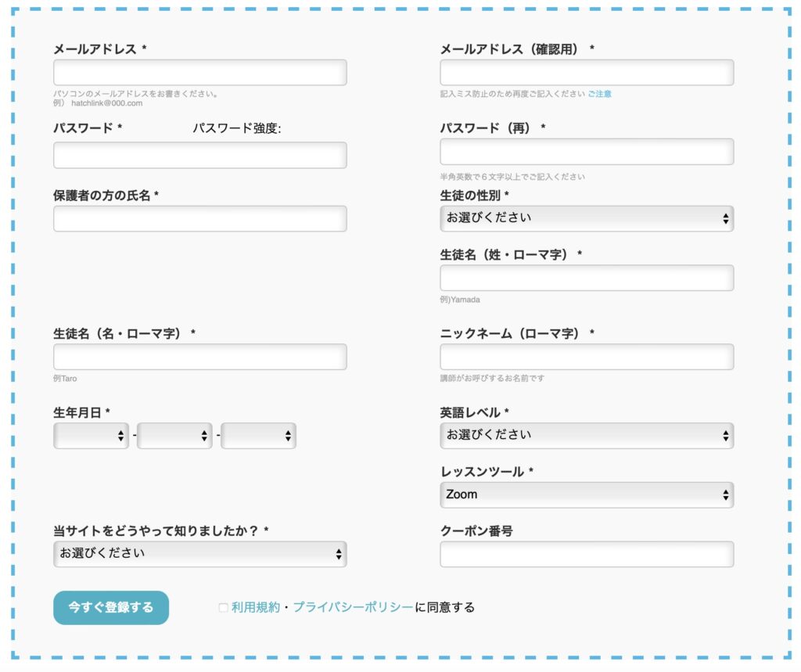This screenshot has width=801, height=672.
Task: Open the 生徒の性別 dropdown
Action: click(x=587, y=218)
